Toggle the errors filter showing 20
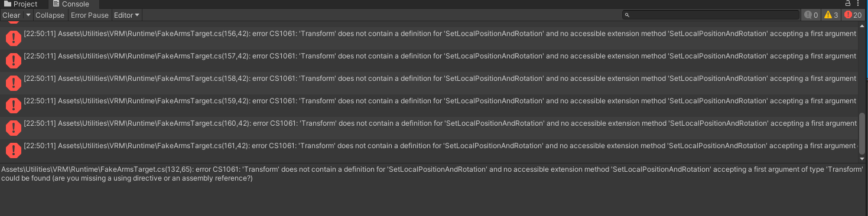This screenshot has height=216, width=868. (854, 15)
